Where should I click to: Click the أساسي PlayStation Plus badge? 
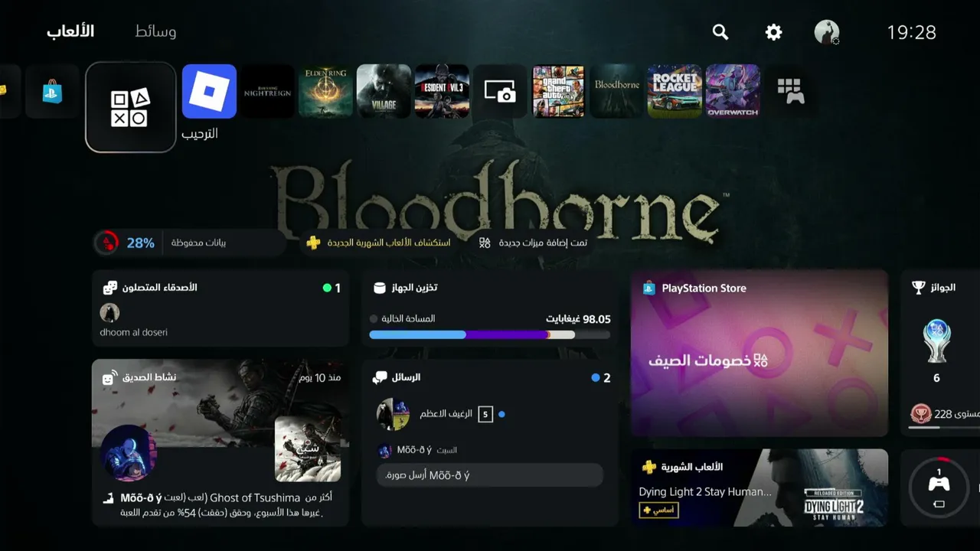(x=658, y=510)
